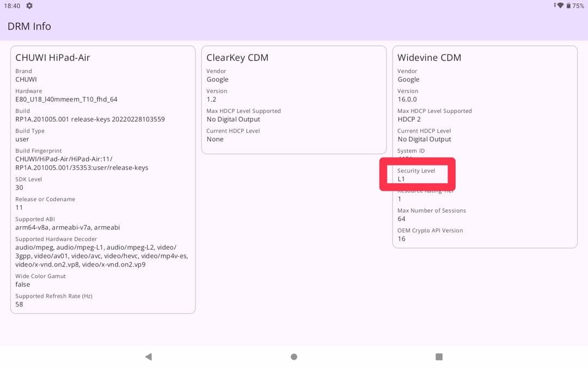Select OEM Crypto API Version value 16
The height and width of the screenshot is (368, 588).
[x=401, y=238]
